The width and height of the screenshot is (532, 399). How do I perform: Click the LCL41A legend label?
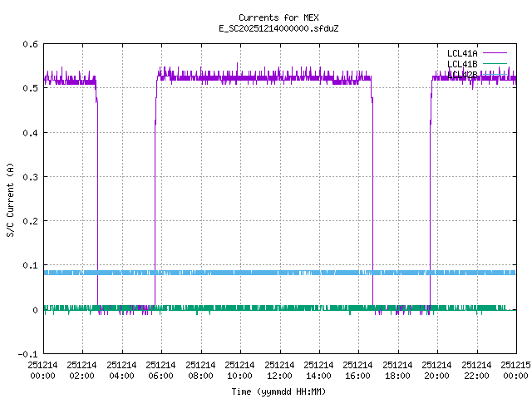coord(461,53)
